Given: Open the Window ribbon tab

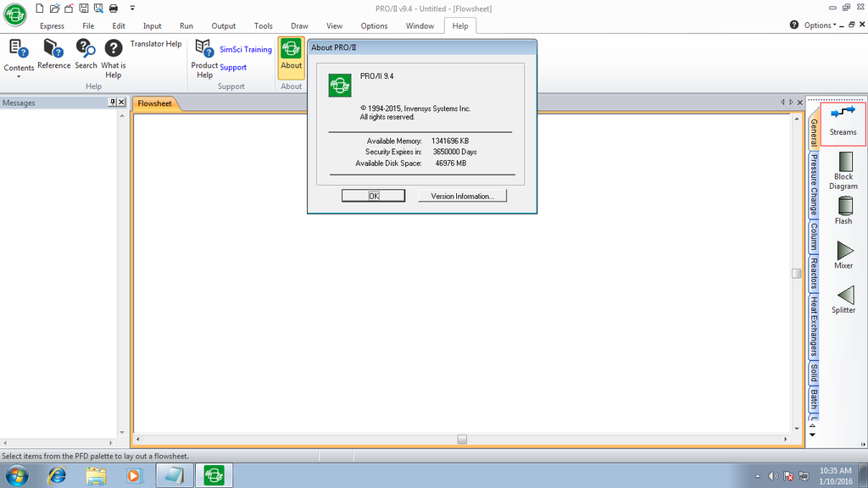Looking at the screenshot, I should pyautogui.click(x=420, y=26).
